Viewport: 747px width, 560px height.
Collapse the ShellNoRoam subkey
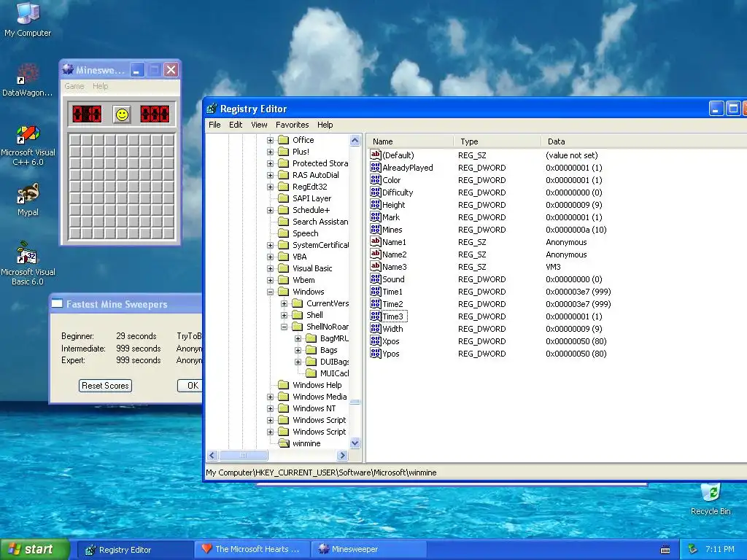[x=284, y=327]
